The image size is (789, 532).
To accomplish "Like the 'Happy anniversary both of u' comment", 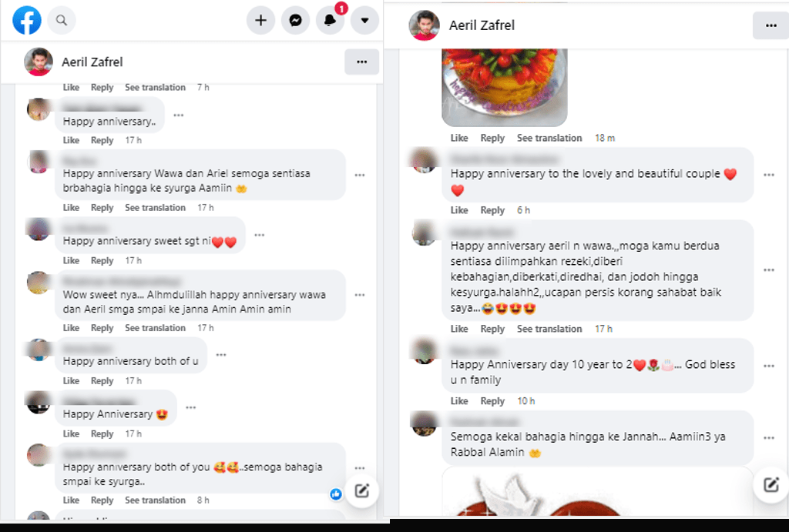I will (71, 380).
